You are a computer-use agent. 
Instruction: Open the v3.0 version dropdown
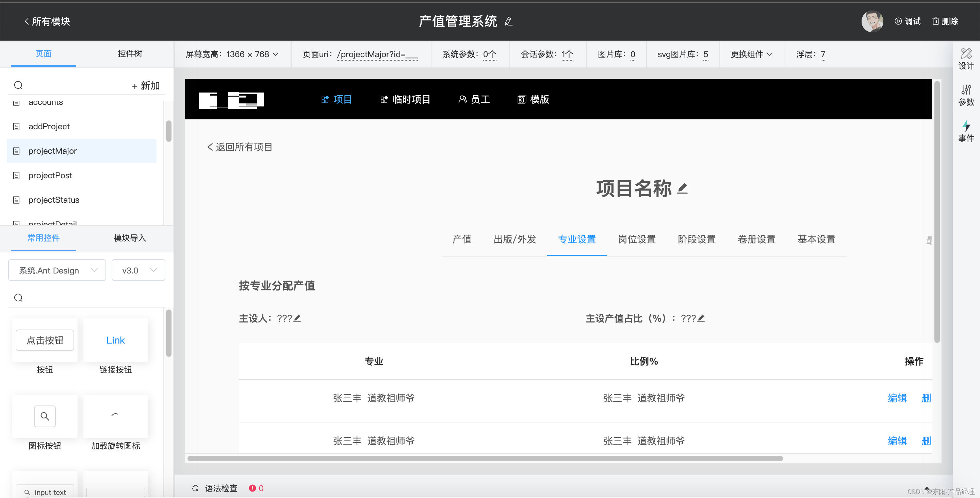pyautogui.click(x=138, y=270)
